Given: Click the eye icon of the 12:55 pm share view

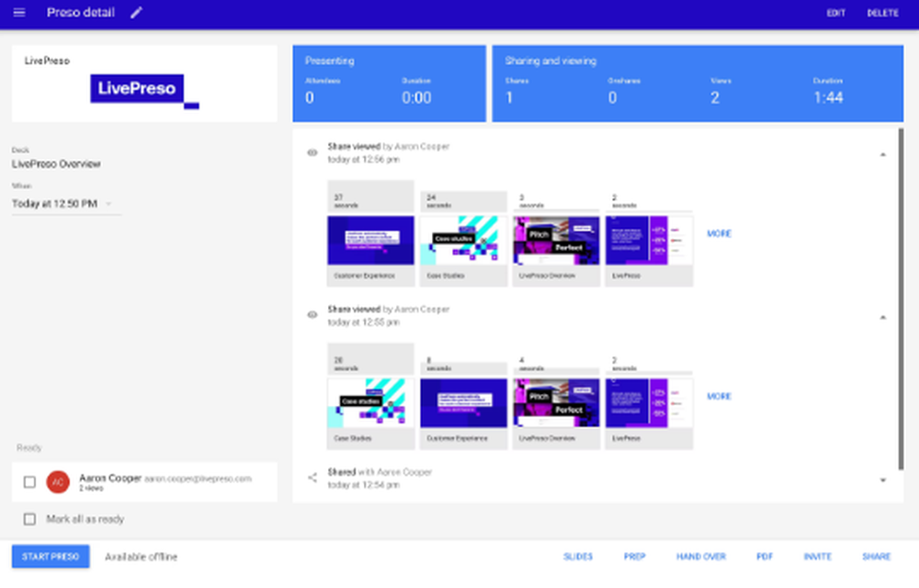Looking at the screenshot, I should [x=312, y=315].
